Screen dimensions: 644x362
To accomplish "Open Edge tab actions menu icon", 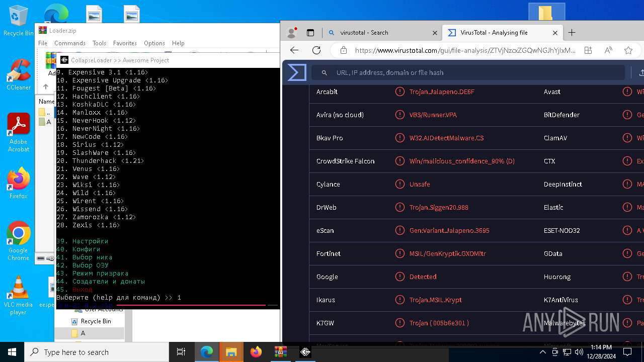I will point(310,33).
